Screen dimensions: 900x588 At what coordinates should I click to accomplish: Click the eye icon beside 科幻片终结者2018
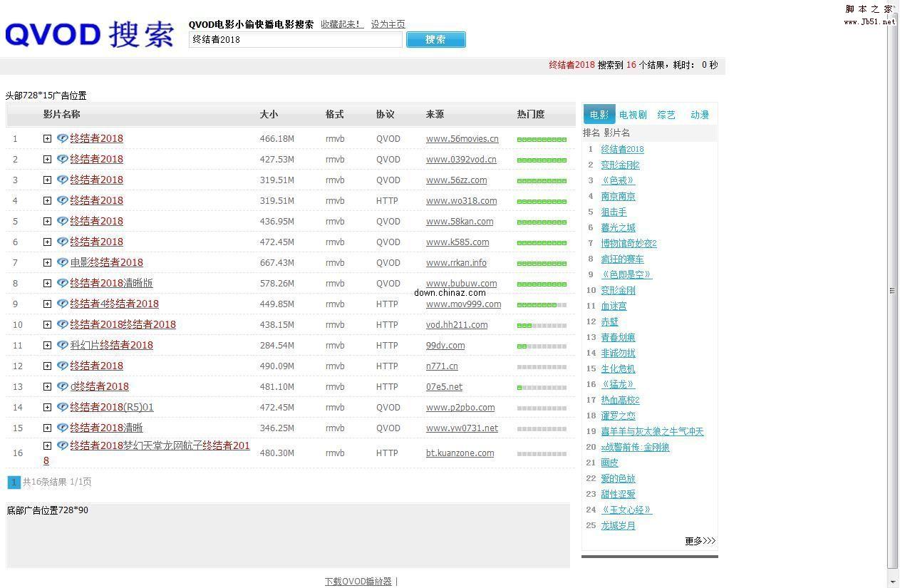[x=63, y=345]
